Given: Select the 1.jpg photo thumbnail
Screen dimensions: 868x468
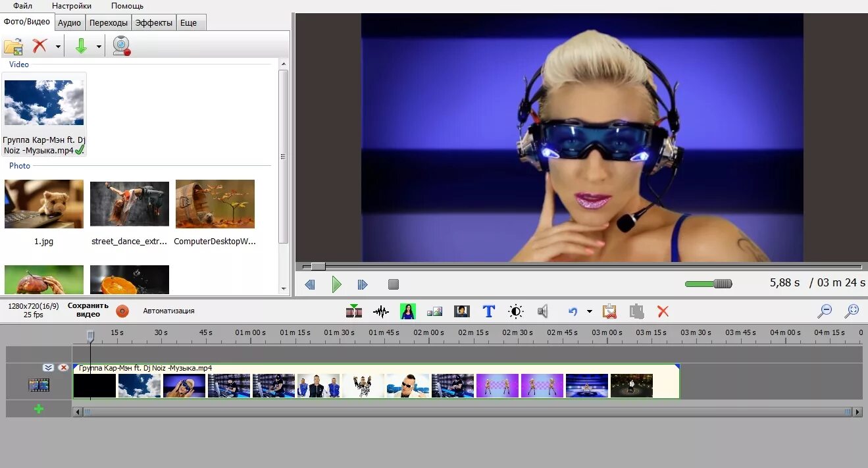Looking at the screenshot, I should pos(44,204).
